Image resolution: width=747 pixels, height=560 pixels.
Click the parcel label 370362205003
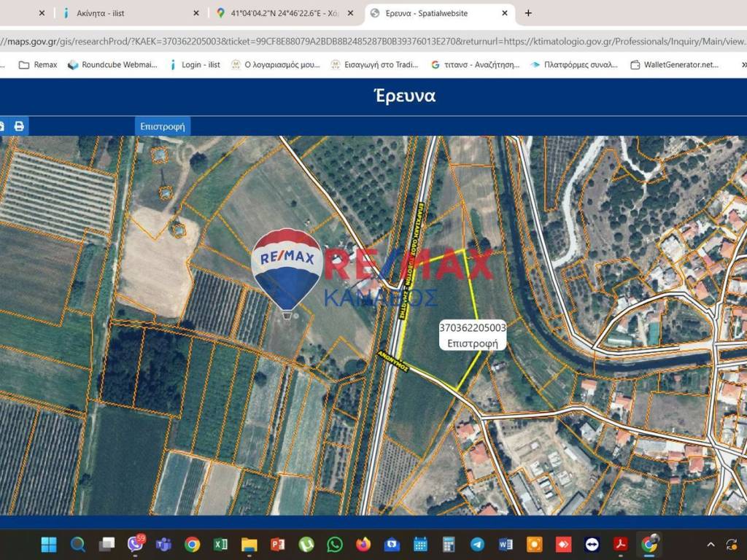pyautogui.click(x=472, y=328)
